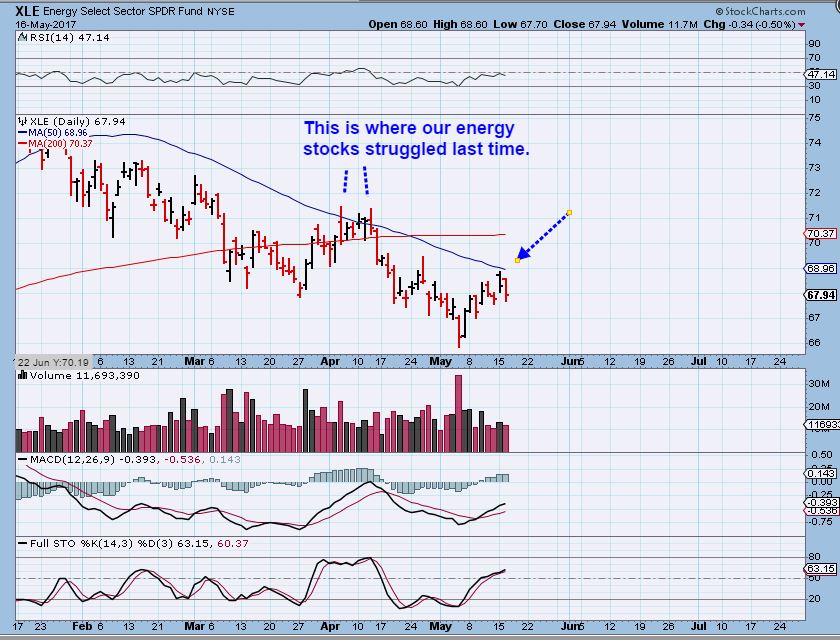The height and width of the screenshot is (640, 840).
Task: Click the tallest volume bar in early May
Action: coord(458,413)
